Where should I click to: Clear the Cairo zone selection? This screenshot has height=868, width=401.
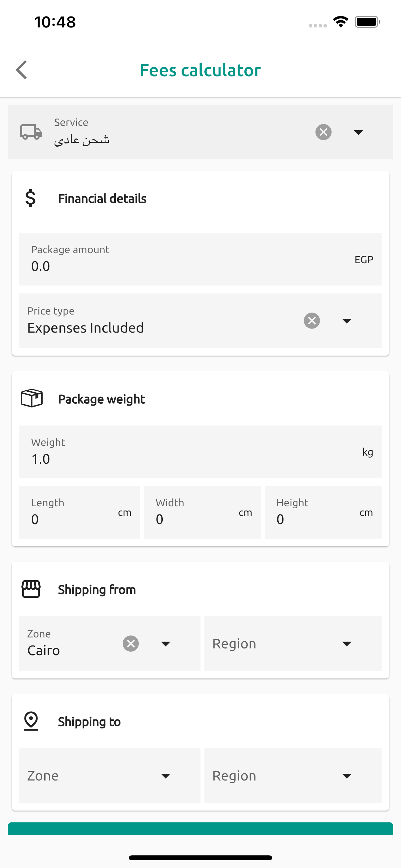pos(131,644)
